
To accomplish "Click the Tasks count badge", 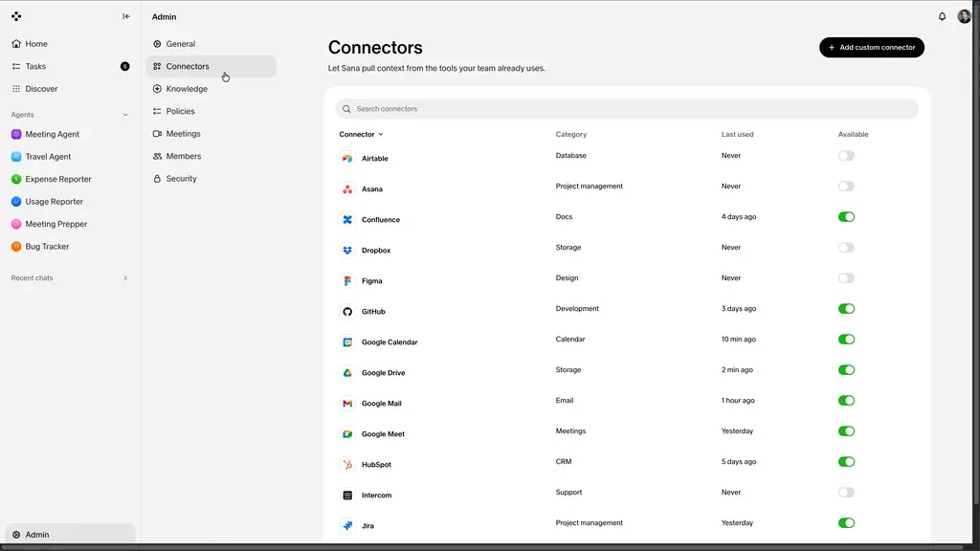I will point(125,66).
